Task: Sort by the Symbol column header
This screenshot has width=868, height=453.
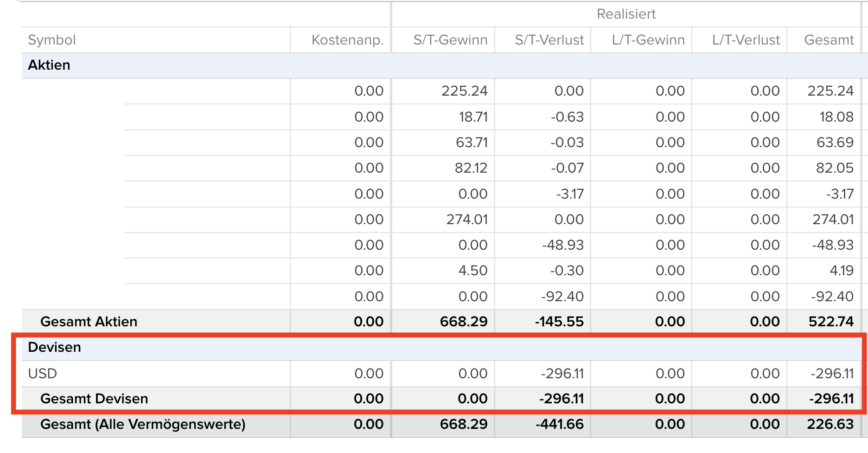Action: (x=52, y=40)
